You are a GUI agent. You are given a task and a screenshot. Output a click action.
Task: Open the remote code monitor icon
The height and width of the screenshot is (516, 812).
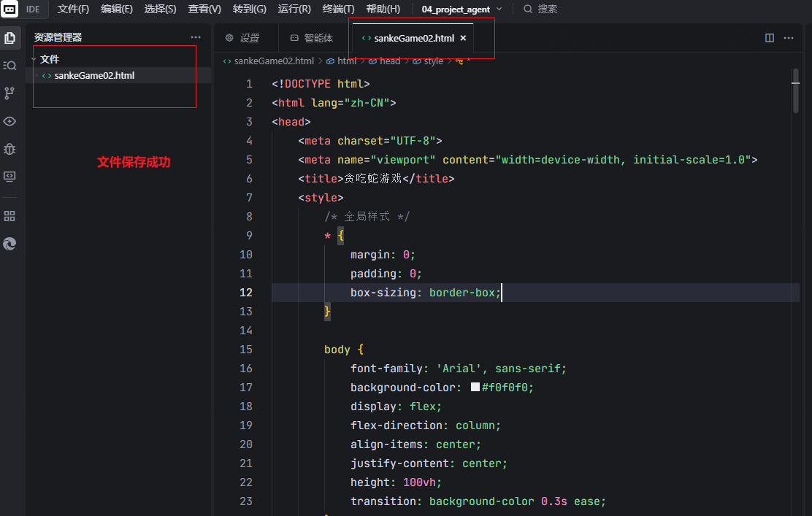(x=9, y=177)
